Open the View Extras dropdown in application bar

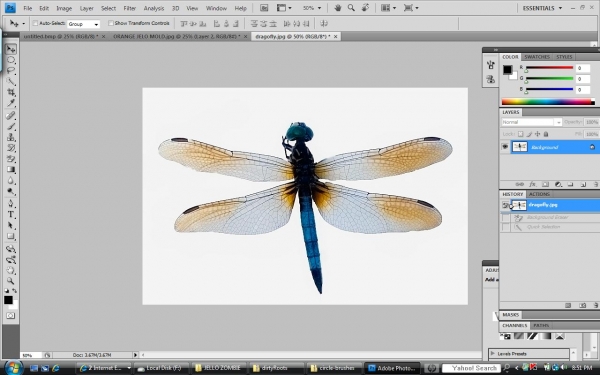pyautogui.click(x=284, y=8)
